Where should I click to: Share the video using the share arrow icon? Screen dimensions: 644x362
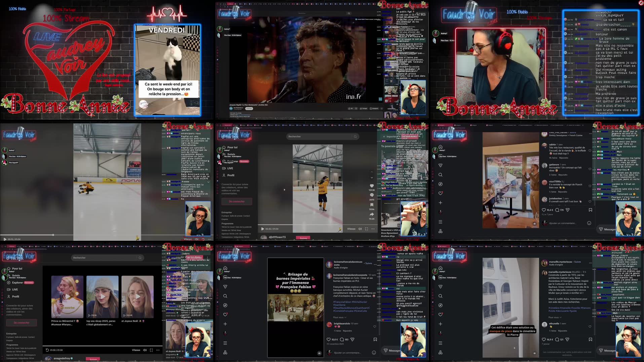(x=371, y=213)
